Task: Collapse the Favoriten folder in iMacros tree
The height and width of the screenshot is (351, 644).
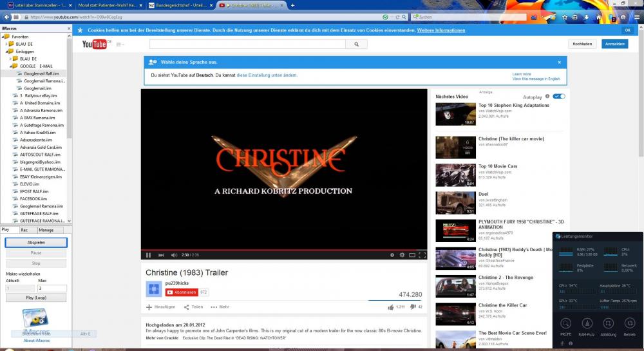Action: (x=3, y=37)
